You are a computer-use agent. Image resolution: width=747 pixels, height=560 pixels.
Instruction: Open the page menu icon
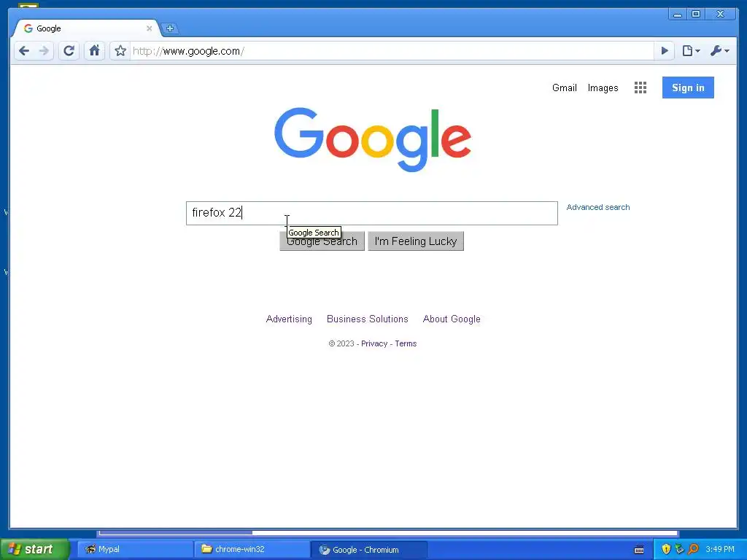click(691, 51)
